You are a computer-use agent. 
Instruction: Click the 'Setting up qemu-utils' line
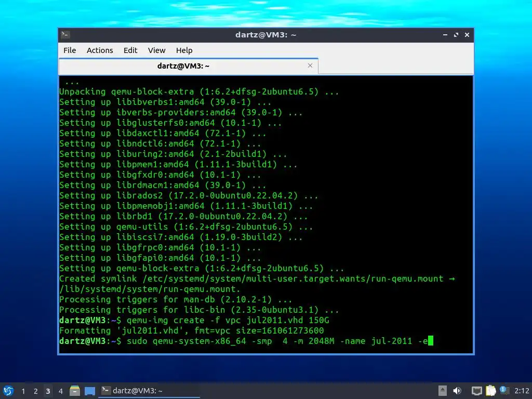(186, 227)
